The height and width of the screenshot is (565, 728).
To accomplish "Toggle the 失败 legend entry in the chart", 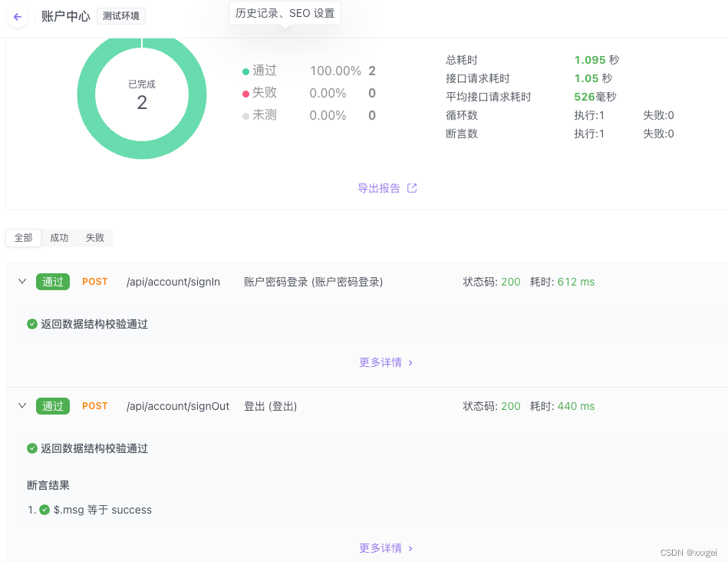I will 262,93.
